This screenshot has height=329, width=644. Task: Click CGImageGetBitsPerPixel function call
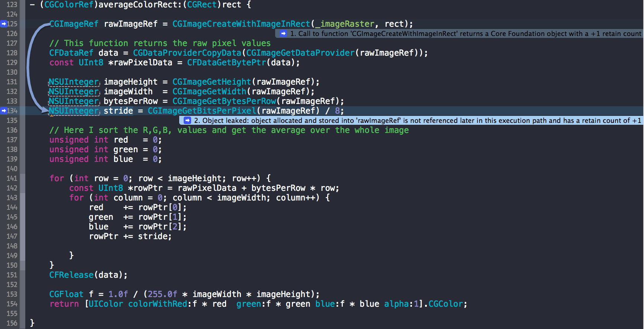tap(202, 111)
